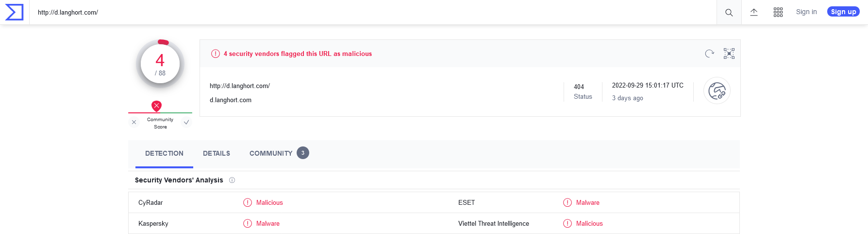Click the 2022-09-29 15:01:17 UTC timestamp
Image resolution: width=868 pixels, height=234 pixels.
coord(648,86)
